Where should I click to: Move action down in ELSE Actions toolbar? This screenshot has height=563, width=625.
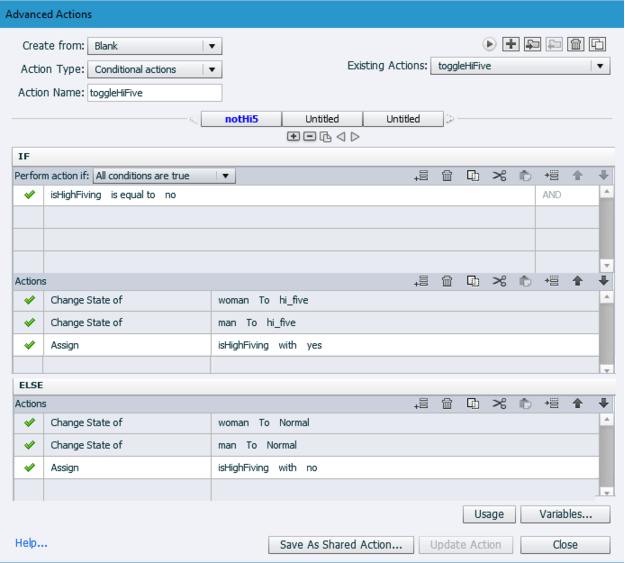[603, 404]
